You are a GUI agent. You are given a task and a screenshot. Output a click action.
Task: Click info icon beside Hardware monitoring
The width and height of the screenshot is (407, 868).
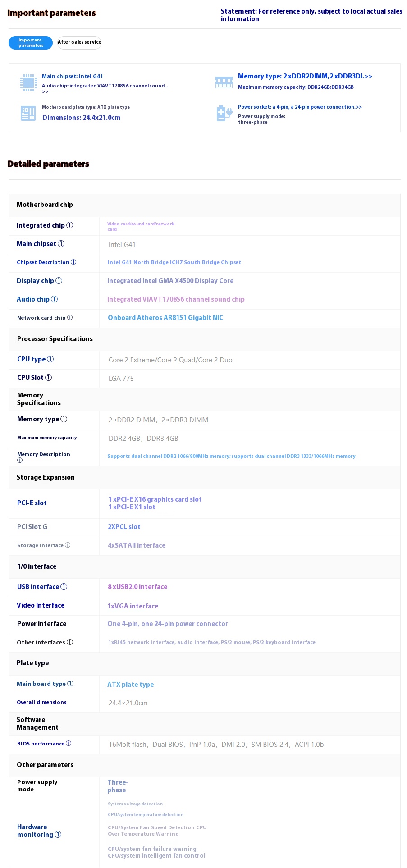click(x=58, y=835)
